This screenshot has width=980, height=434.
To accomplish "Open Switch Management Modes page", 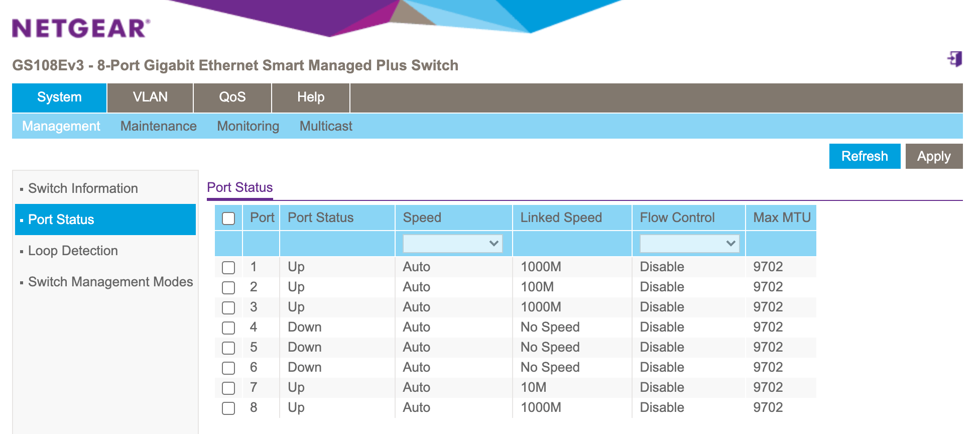I will [110, 282].
